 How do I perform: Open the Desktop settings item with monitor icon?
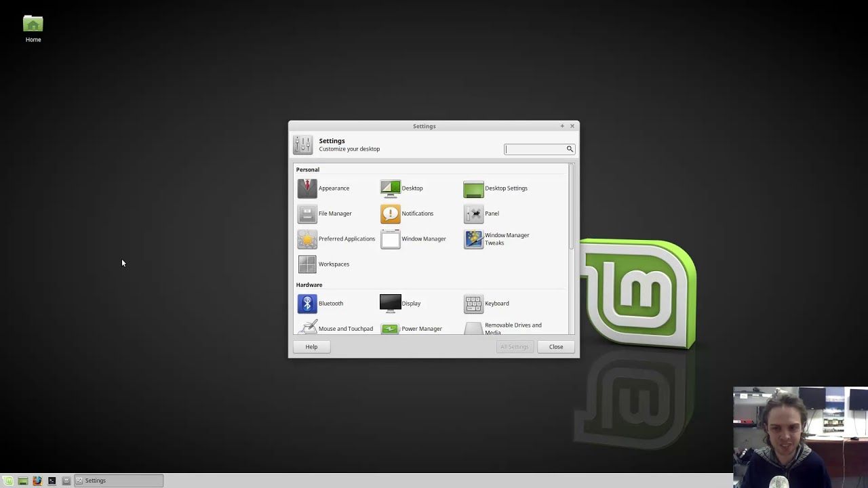[x=401, y=188]
